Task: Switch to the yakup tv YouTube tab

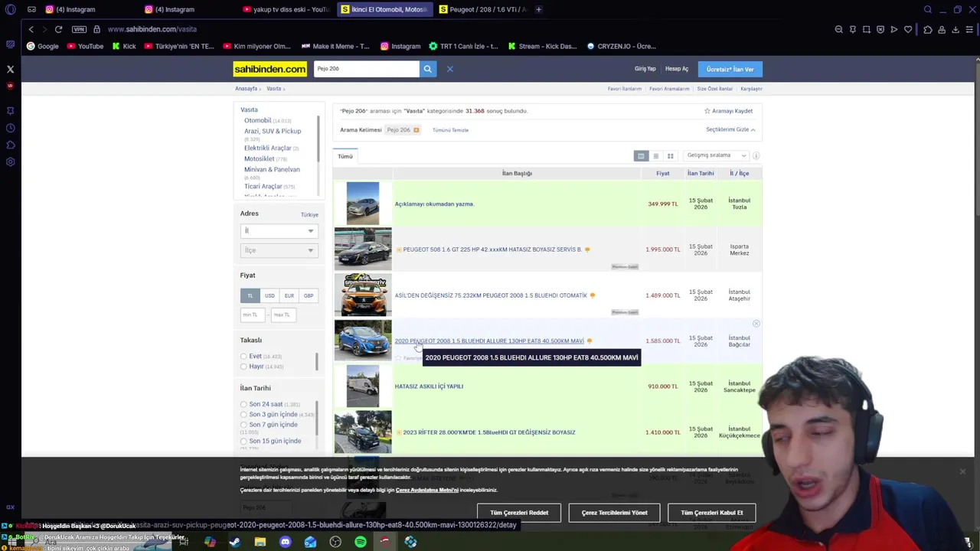Action: (286, 9)
